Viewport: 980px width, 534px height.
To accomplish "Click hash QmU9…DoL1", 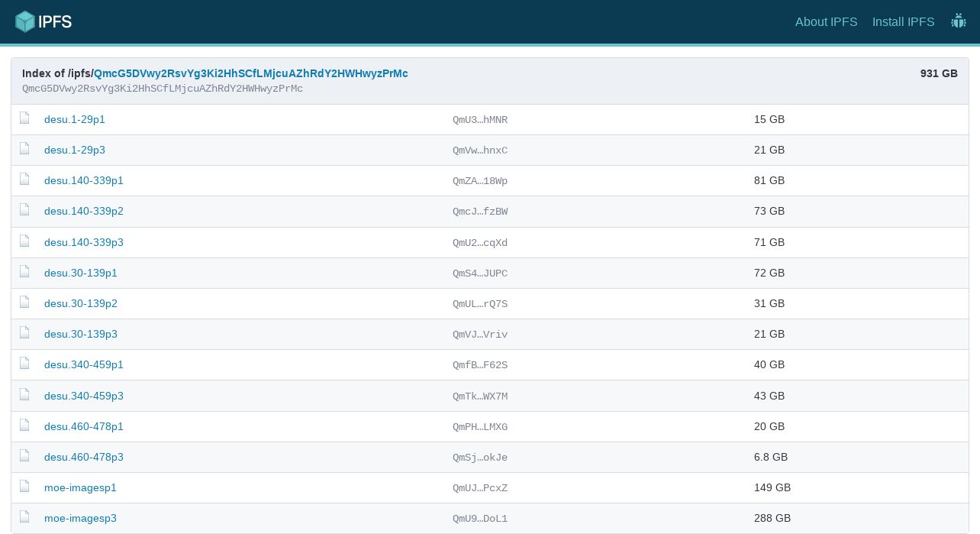I will coord(480,519).
